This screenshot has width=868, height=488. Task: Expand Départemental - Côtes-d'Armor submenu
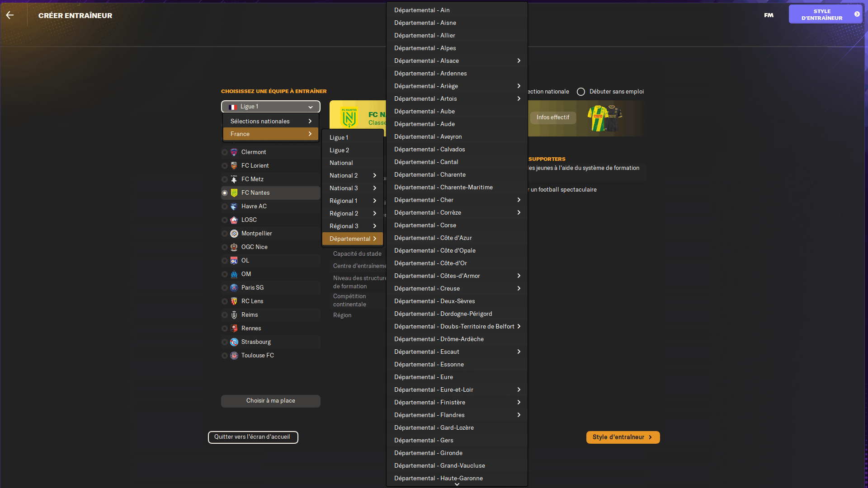coord(457,276)
